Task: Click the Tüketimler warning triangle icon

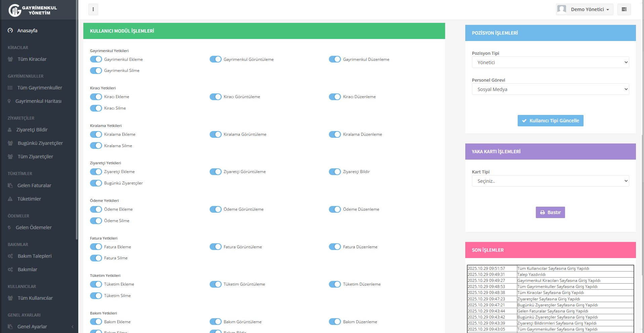Action: (10, 199)
